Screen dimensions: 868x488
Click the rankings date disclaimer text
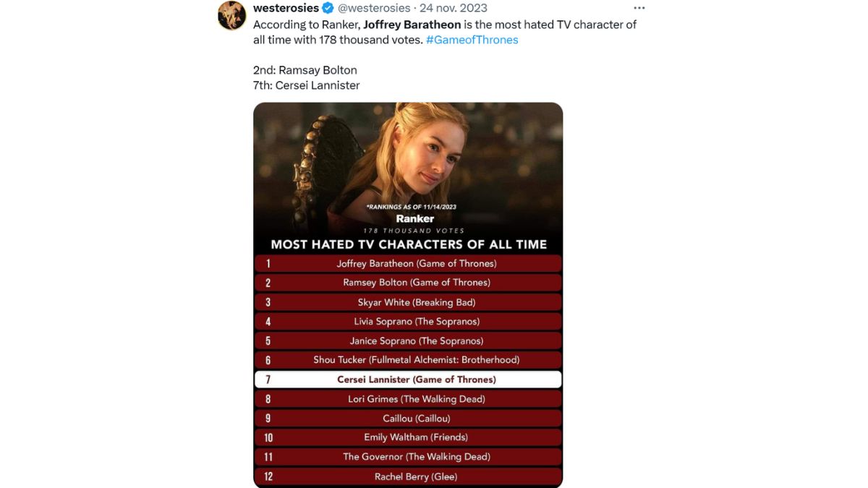pyautogui.click(x=414, y=206)
